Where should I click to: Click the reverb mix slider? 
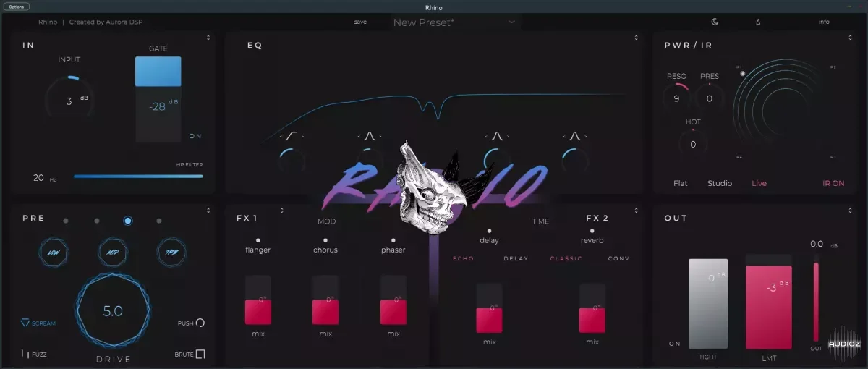592,308
